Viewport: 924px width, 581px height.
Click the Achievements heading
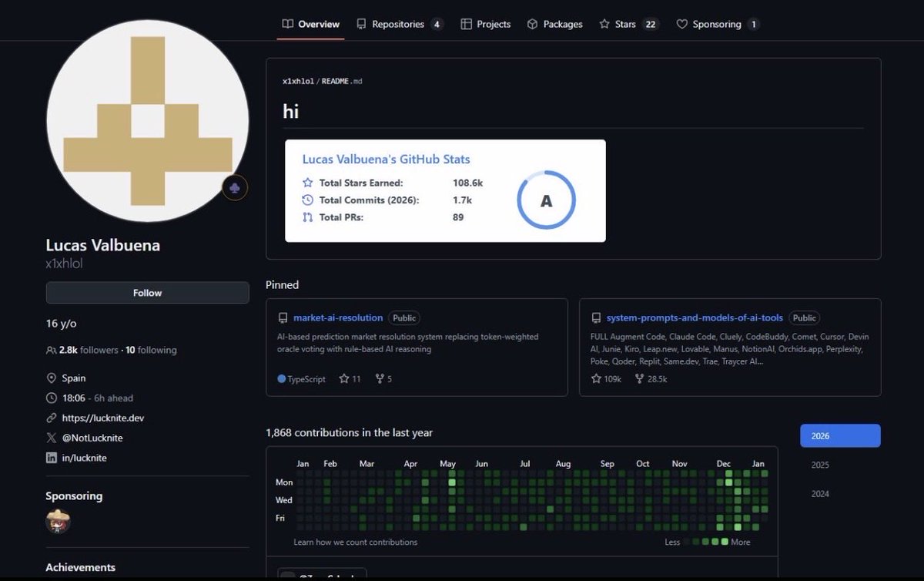coord(81,567)
